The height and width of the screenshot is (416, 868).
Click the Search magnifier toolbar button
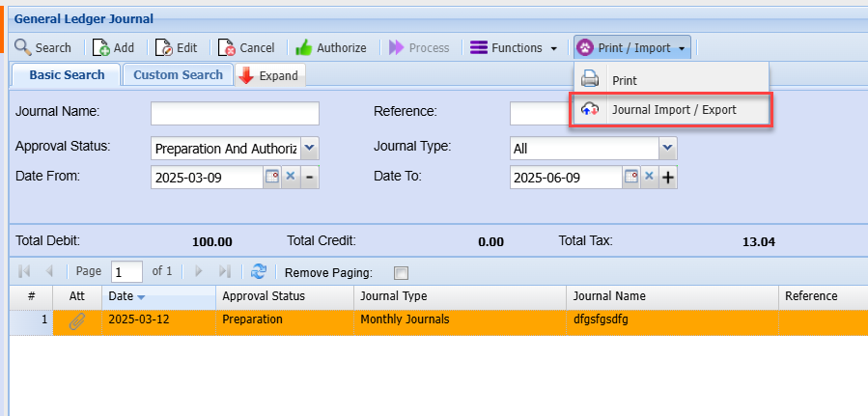tap(43, 47)
